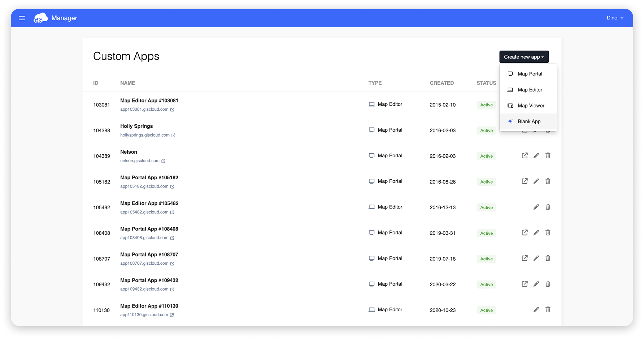This screenshot has width=644, height=339.
Task: Click the GIS Cloud logo
Action: tap(40, 18)
